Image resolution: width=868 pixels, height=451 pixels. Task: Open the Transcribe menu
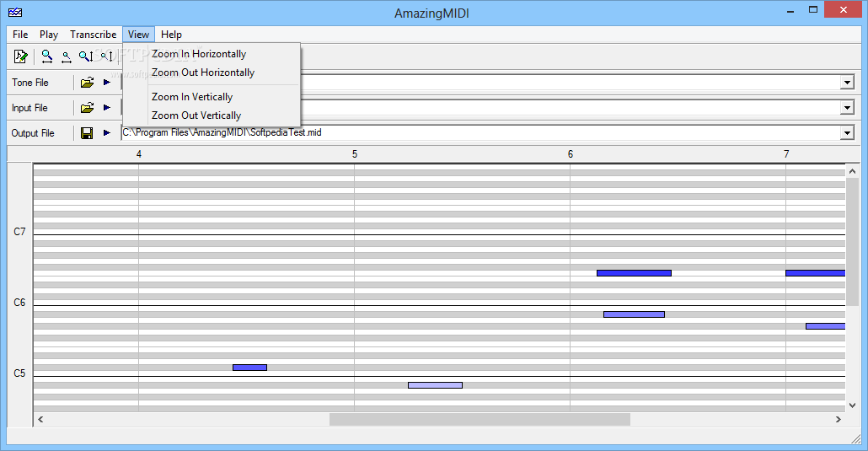(x=93, y=35)
